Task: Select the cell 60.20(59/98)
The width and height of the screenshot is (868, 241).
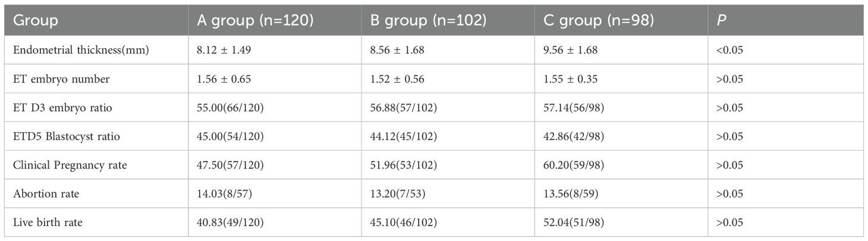Action: pyautogui.click(x=574, y=165)
